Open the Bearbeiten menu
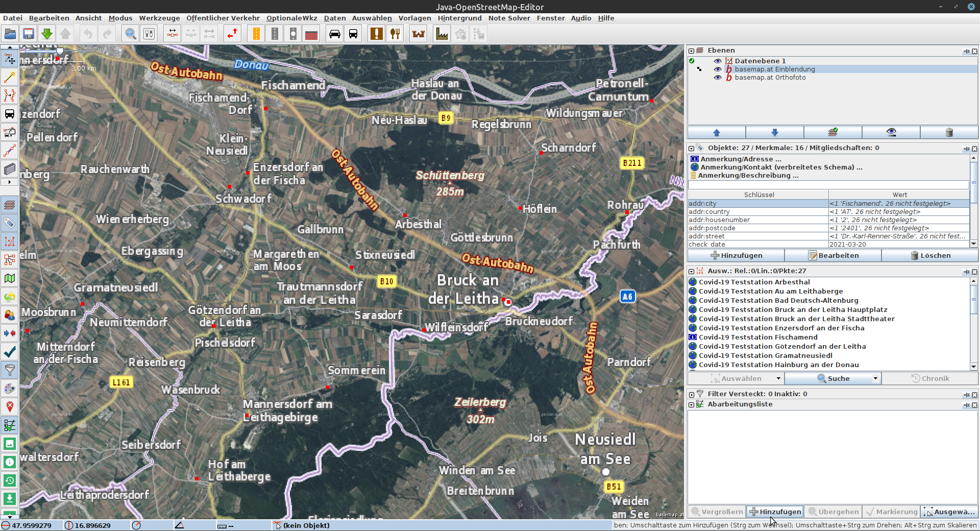Image resolution: width=980 pixels, height=531 pixels. click(49, 18)
